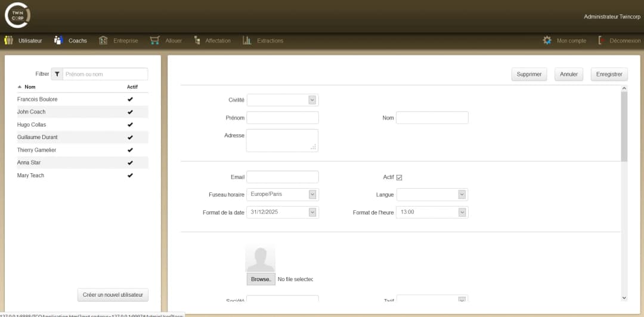Screen dimensions: 644x317
Task: Click the Extractions chart icon
Action: (x=247, y=41)
